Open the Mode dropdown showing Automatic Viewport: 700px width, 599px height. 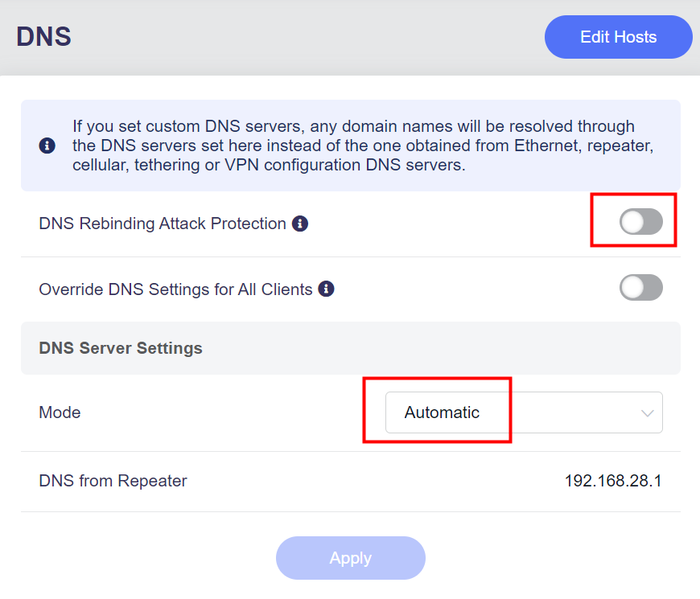pyautogui.click(x=524, y=412)
